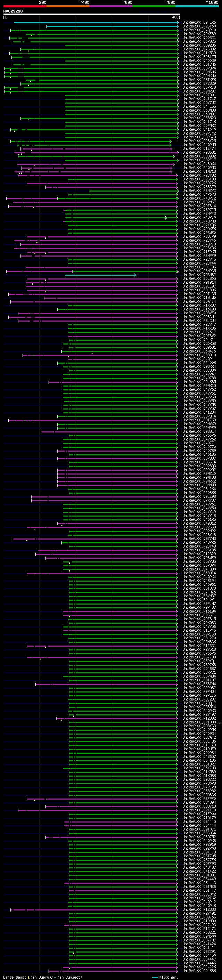Select UniRef100_A6MZY2 label
Viewport: 222px width, 980px height.
(x=199, y=191)
